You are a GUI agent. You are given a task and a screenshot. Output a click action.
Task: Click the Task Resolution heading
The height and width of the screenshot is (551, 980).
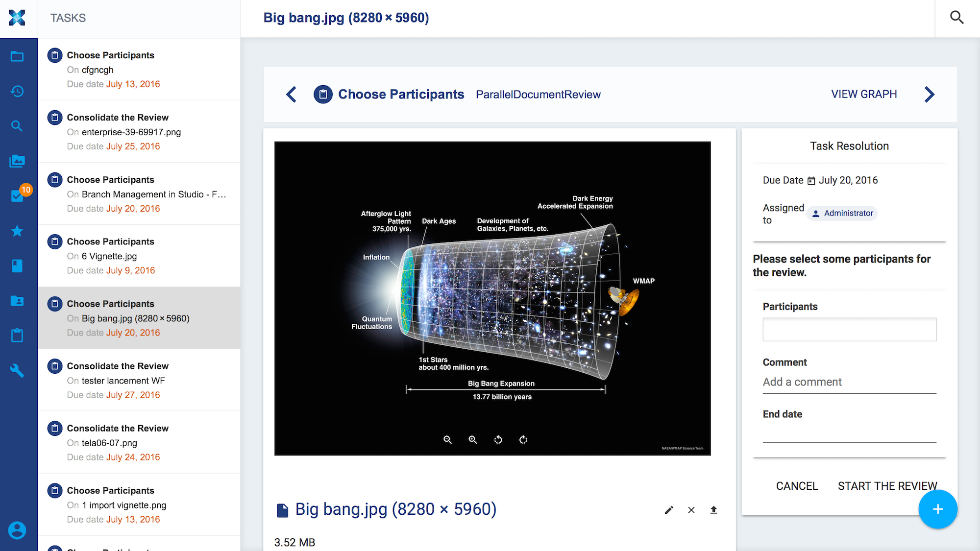(849, 146)
